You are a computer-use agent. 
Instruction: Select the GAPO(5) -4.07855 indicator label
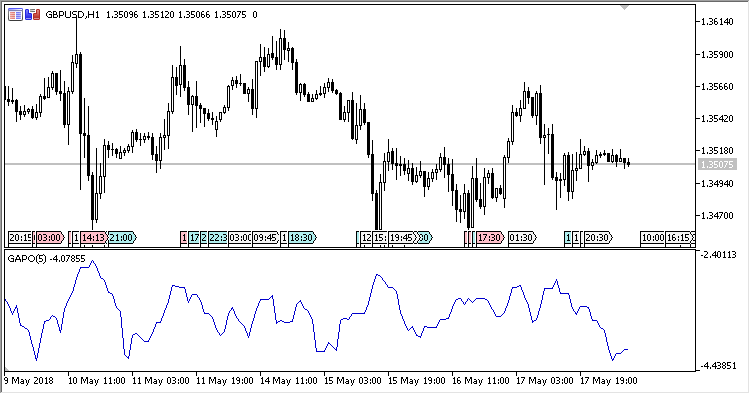pyautogui.click(x=46, y=259)
